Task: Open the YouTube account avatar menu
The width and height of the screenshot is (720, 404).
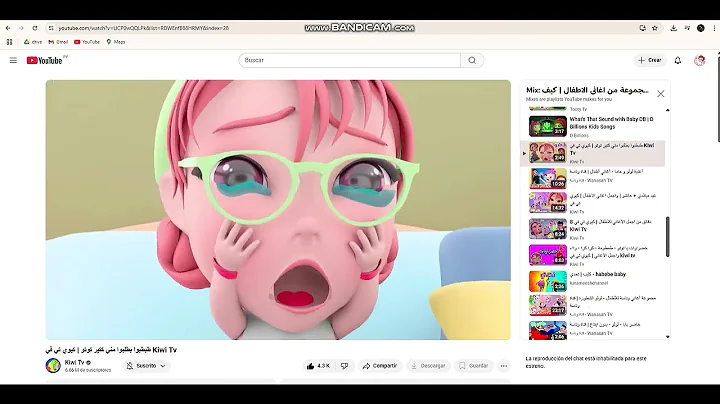Action: [x=699, y=60]
